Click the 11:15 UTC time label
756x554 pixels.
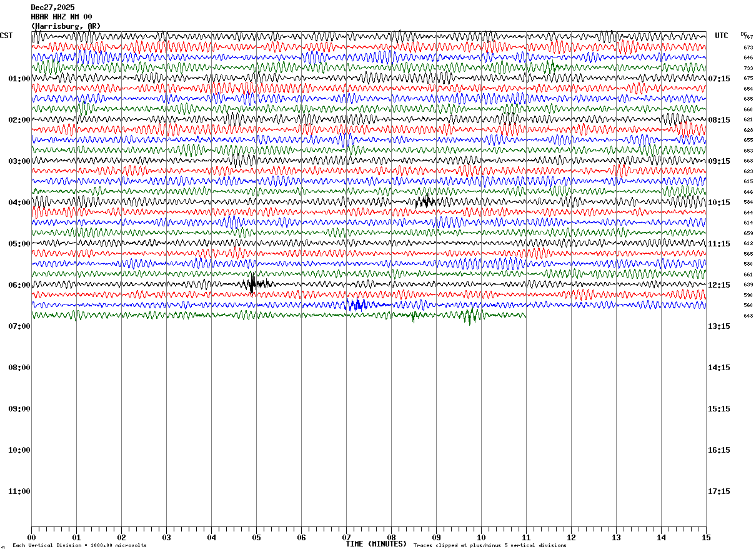click(719, 244)
